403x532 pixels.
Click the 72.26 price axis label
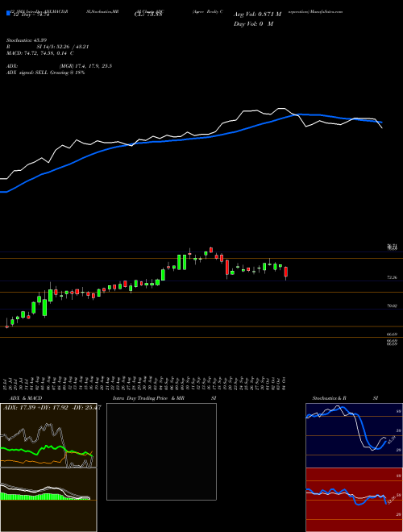click(x=392, y=277)
